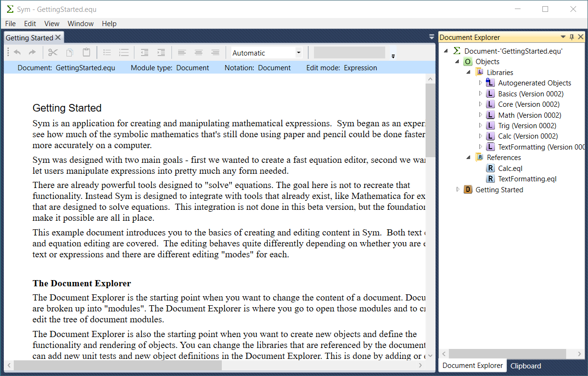Click 'The Document Explorer' bold heading
Image resolution: width=588 pixels, height=376 pixels.
tap(82, 283)
